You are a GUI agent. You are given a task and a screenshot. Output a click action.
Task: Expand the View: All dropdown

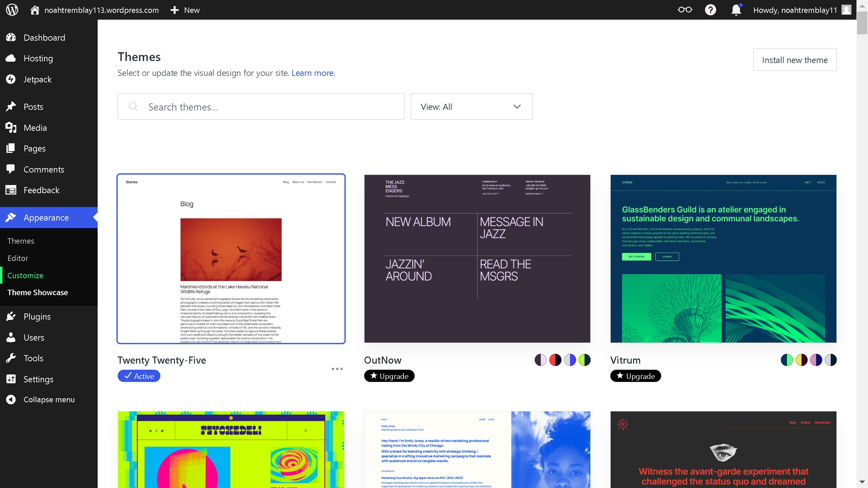pos(471,107)
